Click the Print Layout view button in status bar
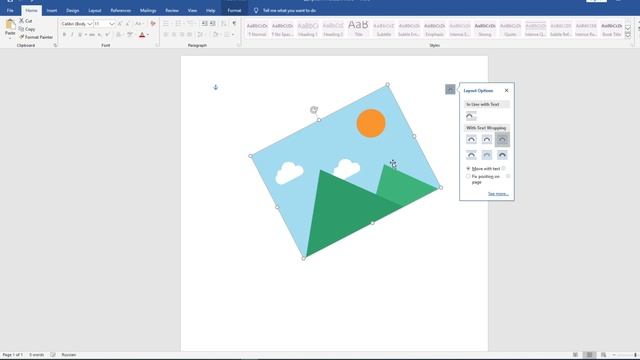The image size is (640, 360). 589,355
